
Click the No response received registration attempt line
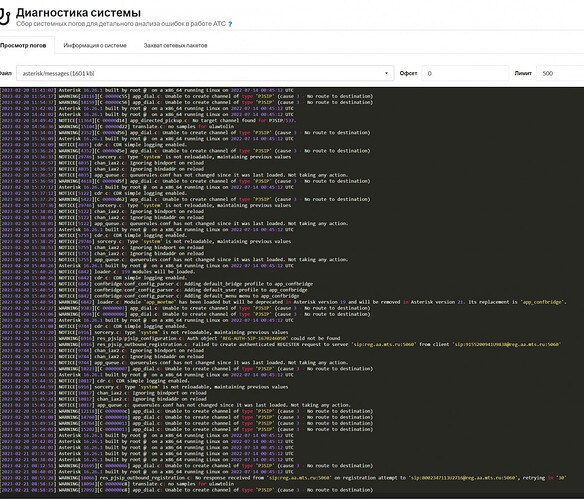tap(283, 478)
